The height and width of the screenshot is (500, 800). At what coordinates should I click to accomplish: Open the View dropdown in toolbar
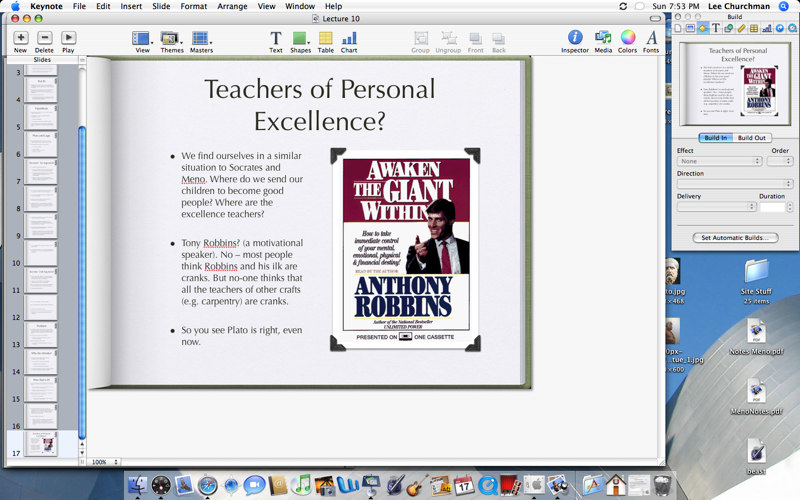pyautogui.click(x=143, y=38)
